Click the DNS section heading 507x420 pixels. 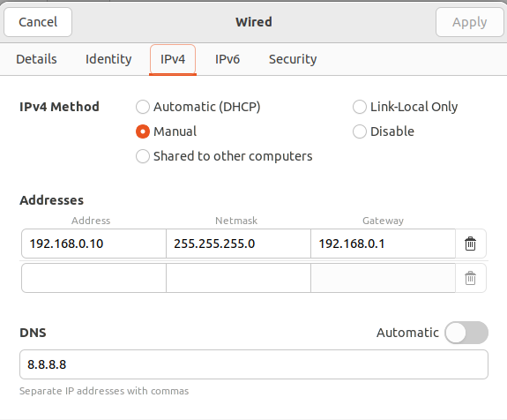click(33, 333)
